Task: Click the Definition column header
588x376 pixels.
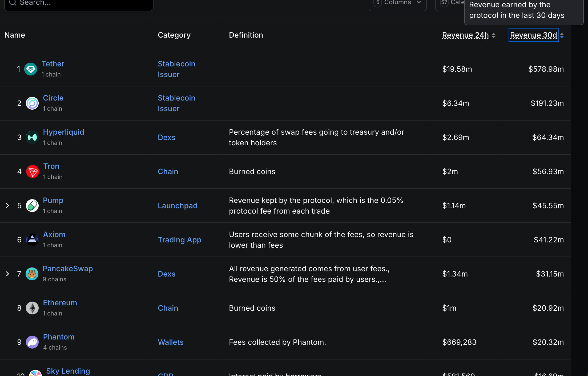Action: pos(246,35)
